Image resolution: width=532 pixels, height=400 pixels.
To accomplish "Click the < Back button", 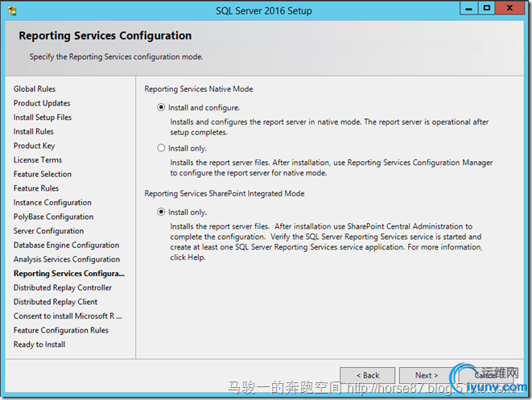I will pos(368,375).
